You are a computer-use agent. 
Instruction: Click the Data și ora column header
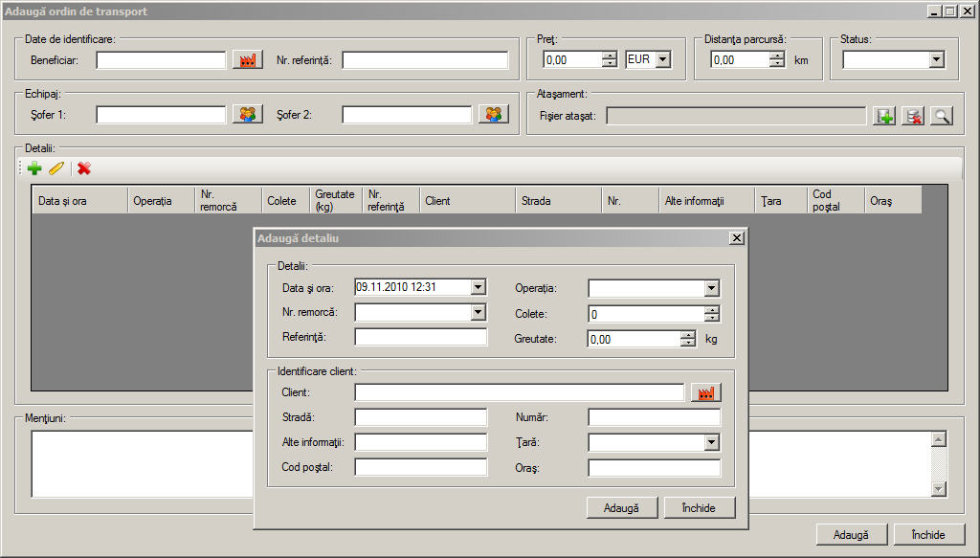click(80, 201)
